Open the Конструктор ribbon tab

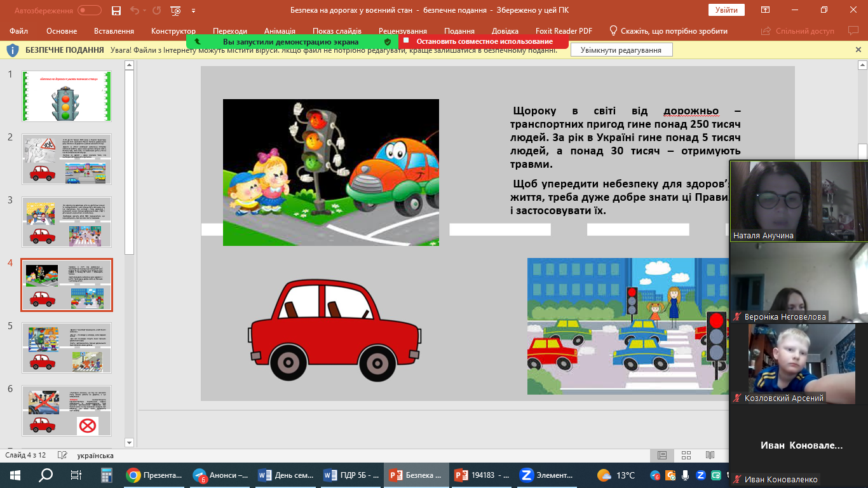click(x=173, y=31)
